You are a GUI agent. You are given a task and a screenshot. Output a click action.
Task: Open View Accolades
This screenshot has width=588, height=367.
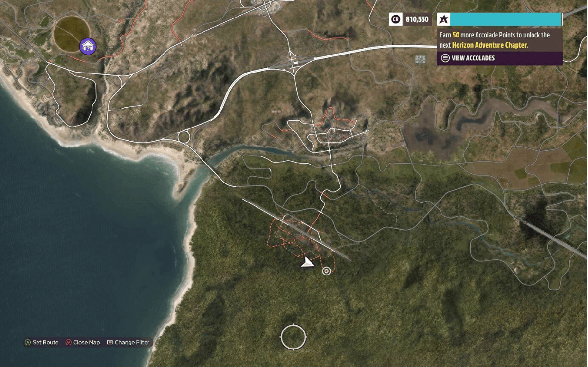click(473, 58)
